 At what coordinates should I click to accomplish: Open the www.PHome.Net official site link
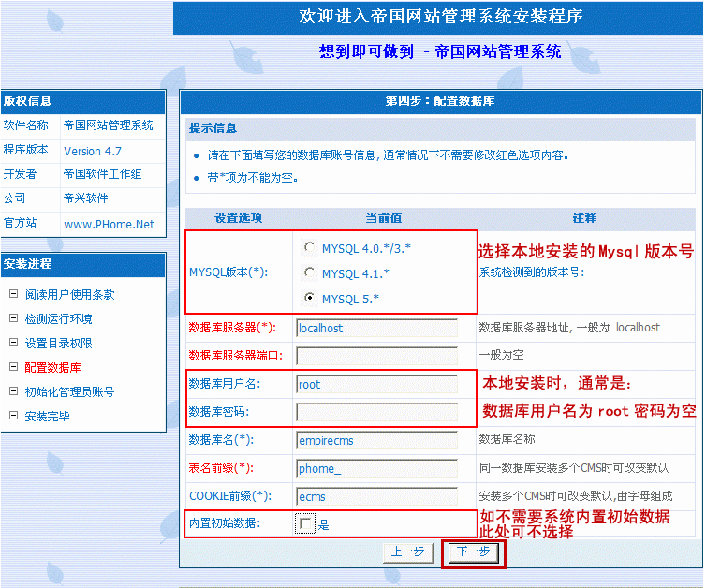[x=109, y=224]
